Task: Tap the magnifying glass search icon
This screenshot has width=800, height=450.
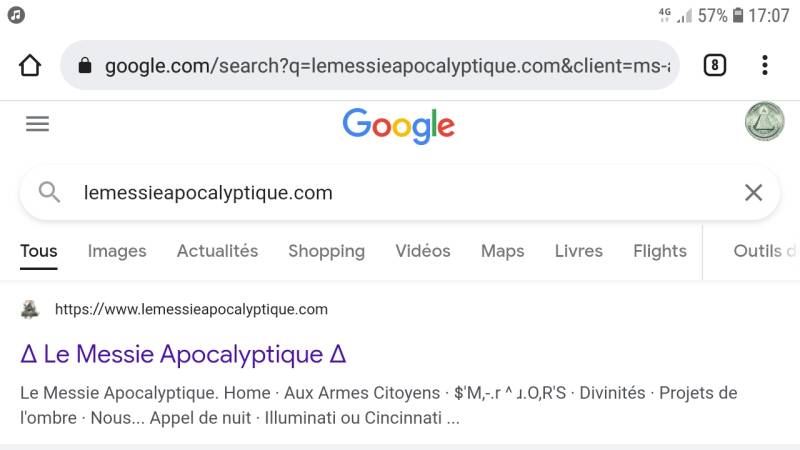Action: (49, 192)
